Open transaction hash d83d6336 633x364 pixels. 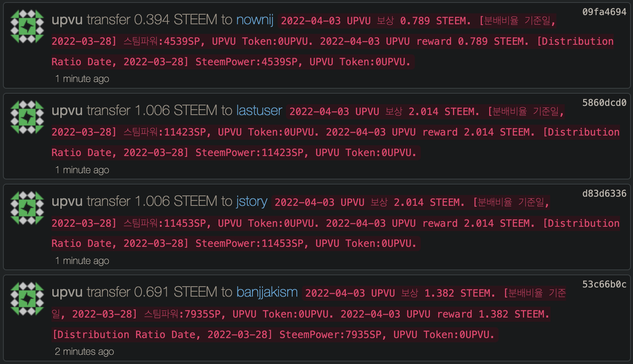(604, 194)
